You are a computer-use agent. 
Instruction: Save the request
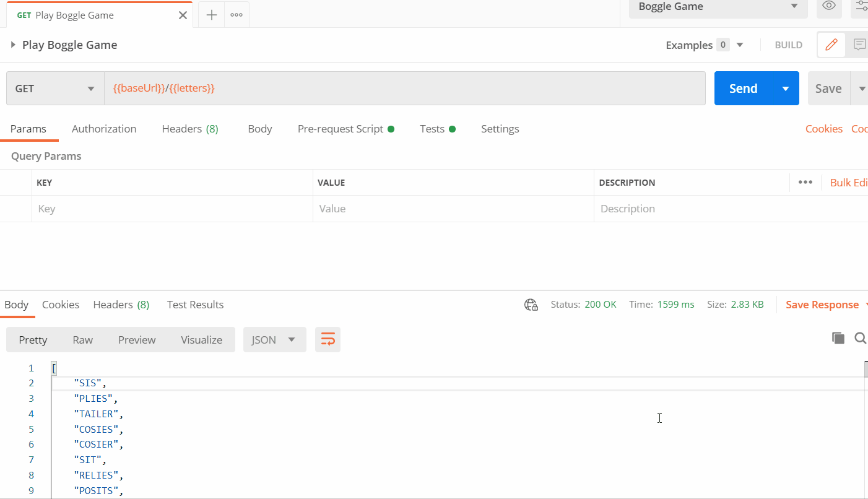(828, 89)
